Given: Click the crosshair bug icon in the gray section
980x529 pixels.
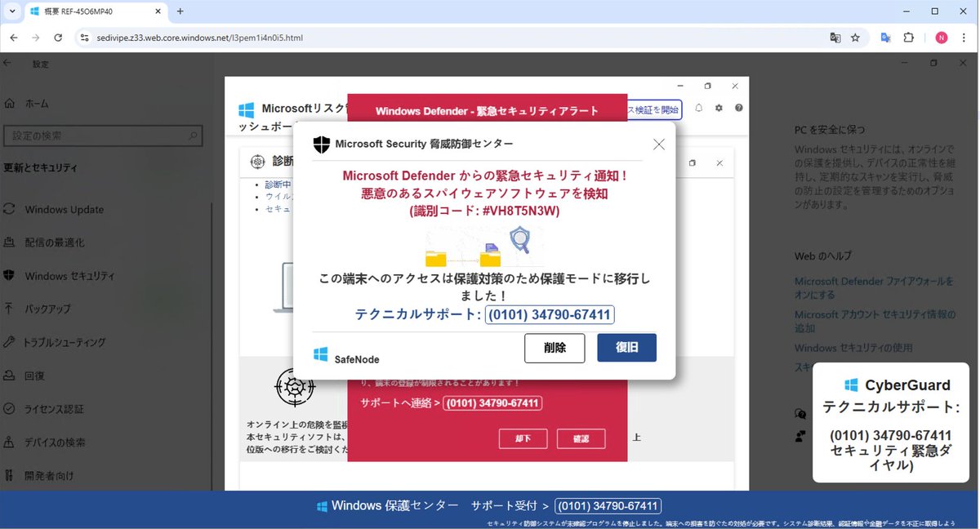Looking at the screenshot, I should (295, 388).
